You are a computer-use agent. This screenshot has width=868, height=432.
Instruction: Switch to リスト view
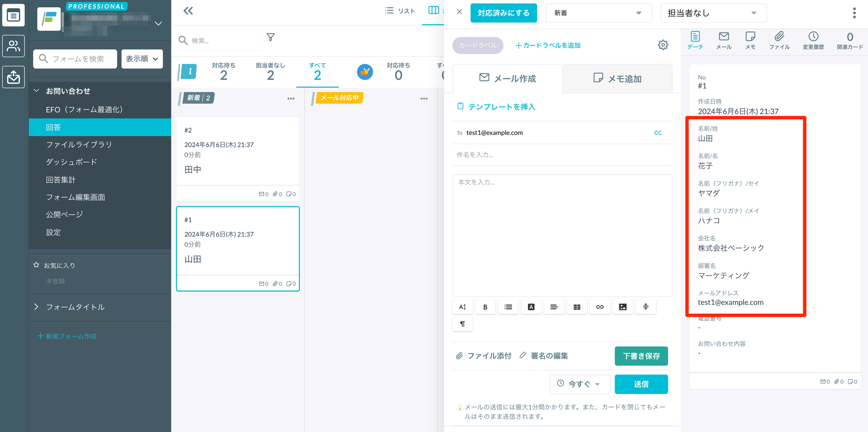[400, 11]
